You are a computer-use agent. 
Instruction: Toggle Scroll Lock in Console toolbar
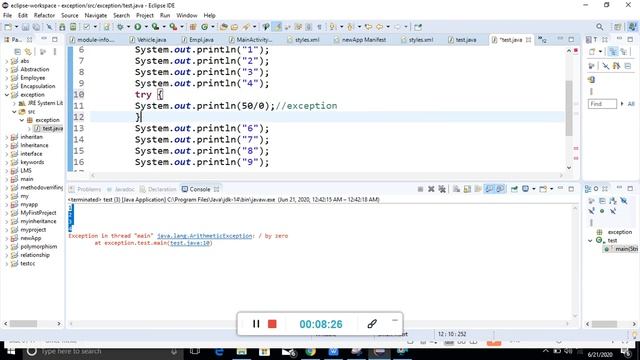[x=467, y=189]
